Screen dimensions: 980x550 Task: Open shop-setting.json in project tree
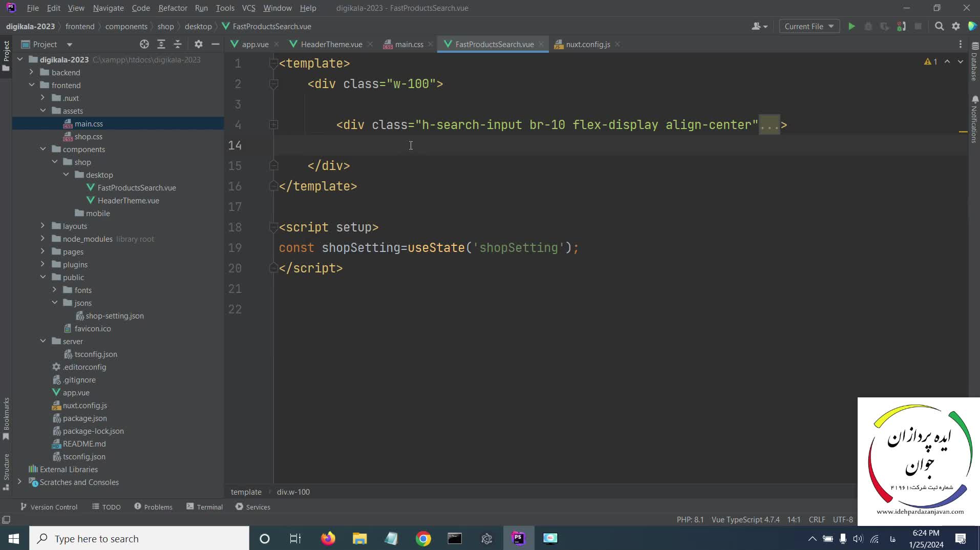pyautogui.click(x=114, y=316)
